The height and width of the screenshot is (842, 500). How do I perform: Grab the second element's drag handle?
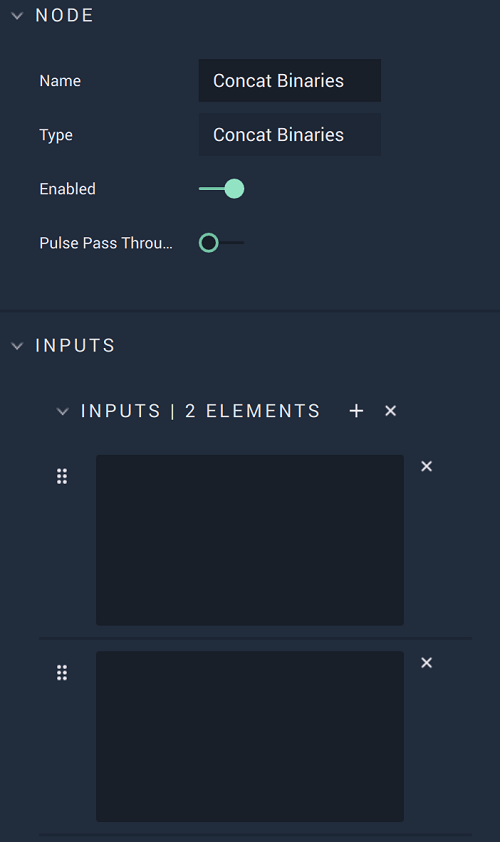62,673
